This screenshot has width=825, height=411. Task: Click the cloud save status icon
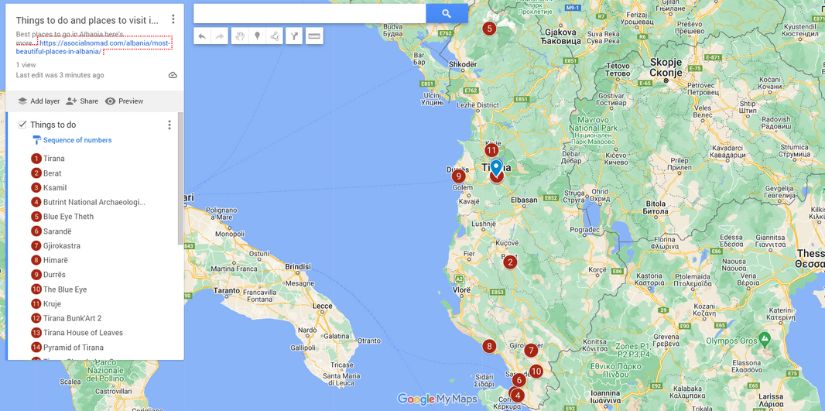[x=172, y=75]
